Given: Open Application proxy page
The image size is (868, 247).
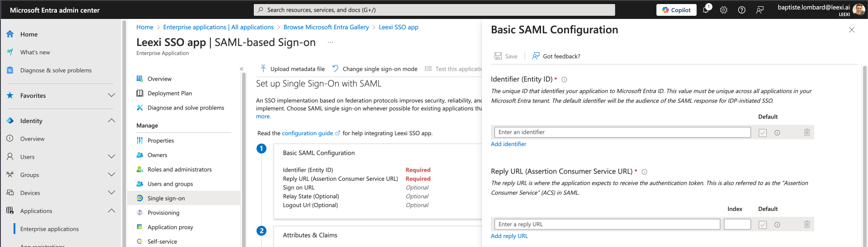Looking at the screenshot, I should (170, 227).
